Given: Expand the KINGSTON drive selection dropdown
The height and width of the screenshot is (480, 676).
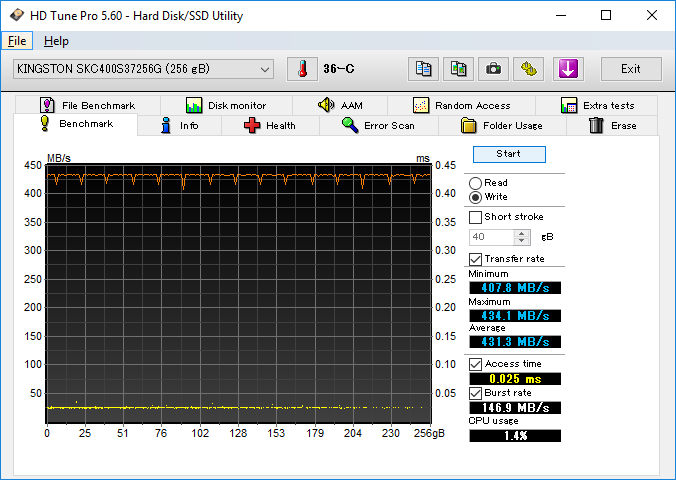Looking at the screenshot, I should tap(265, 69).
